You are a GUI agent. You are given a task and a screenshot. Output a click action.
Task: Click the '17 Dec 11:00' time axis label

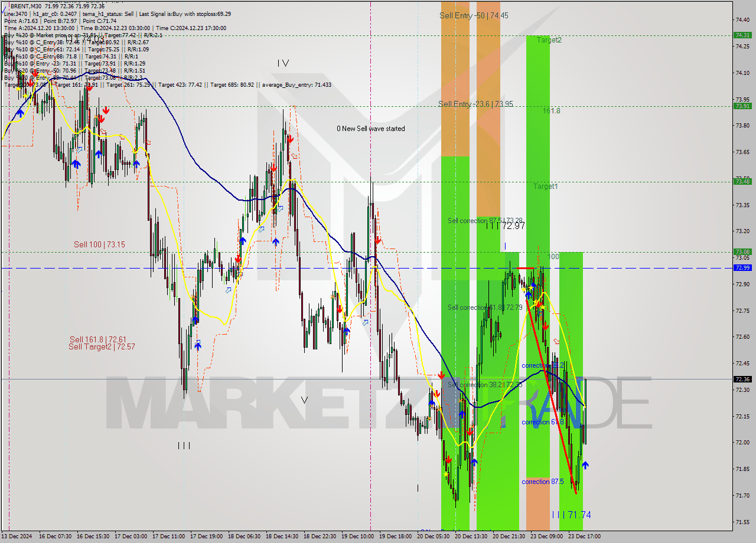(168, 537)
